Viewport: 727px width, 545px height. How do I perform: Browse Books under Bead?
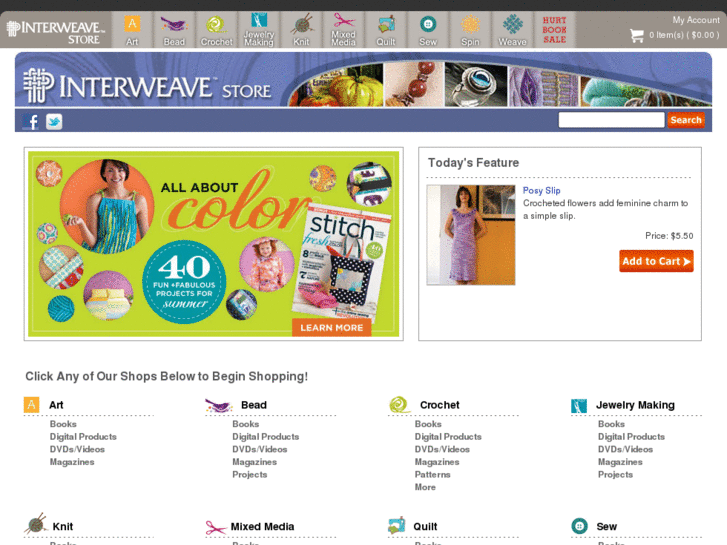pos(246,424)
